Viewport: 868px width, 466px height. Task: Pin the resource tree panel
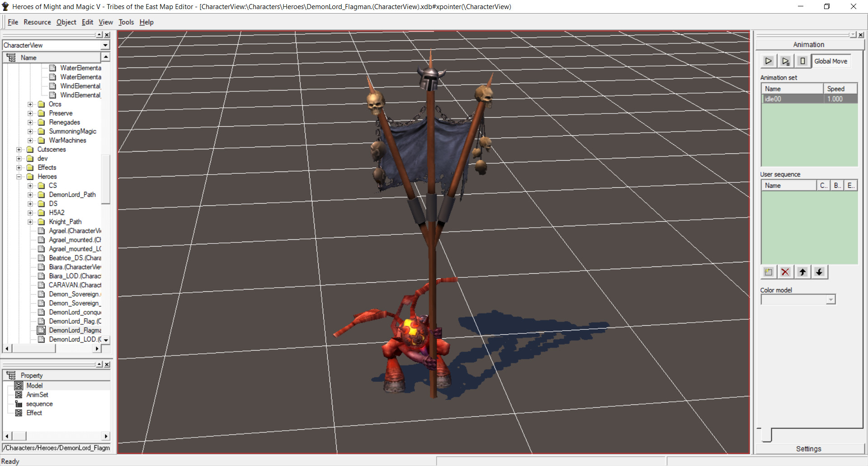[x=99, y=35]
